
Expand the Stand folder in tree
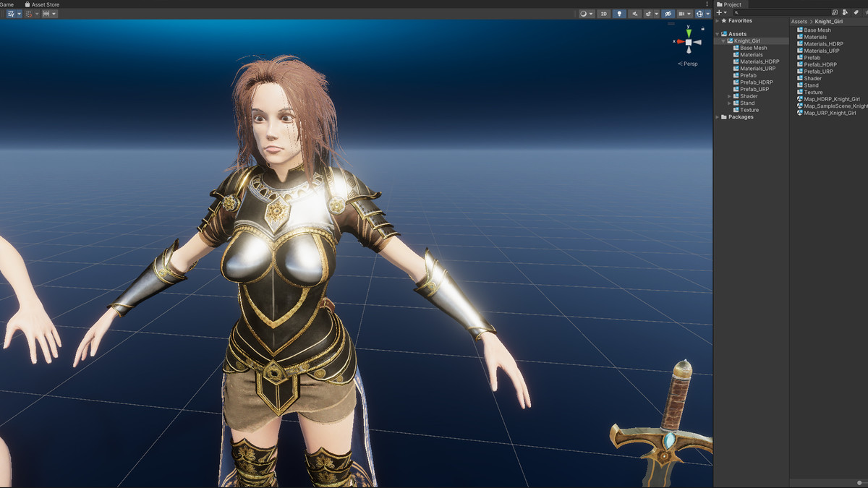[x=729, y=103]
